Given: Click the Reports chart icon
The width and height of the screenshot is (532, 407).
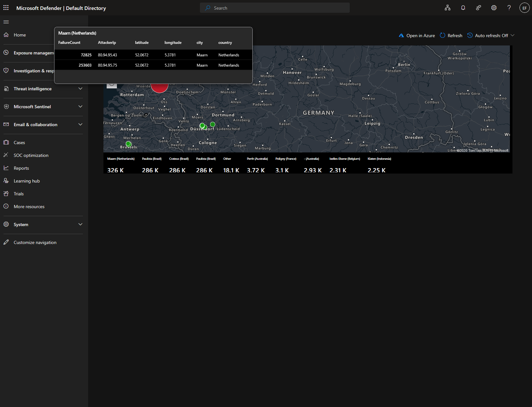Looking at the screenshot, I should pos(6,168).
